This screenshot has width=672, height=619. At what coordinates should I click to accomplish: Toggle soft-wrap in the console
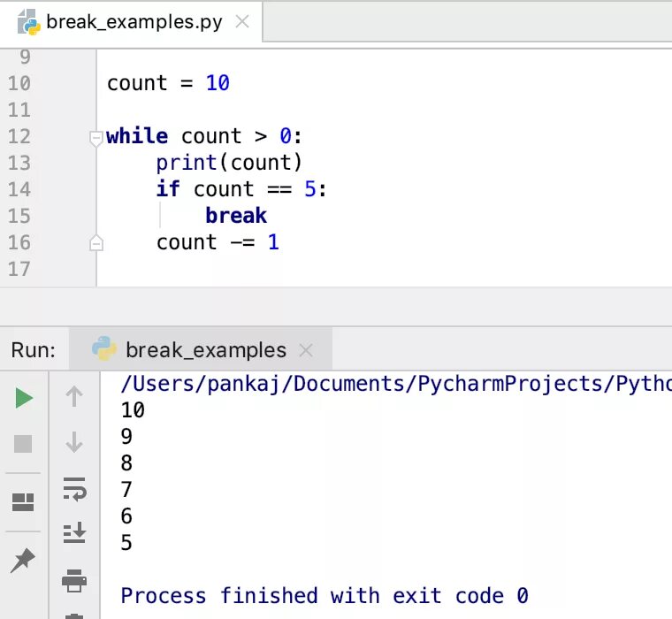74,489
